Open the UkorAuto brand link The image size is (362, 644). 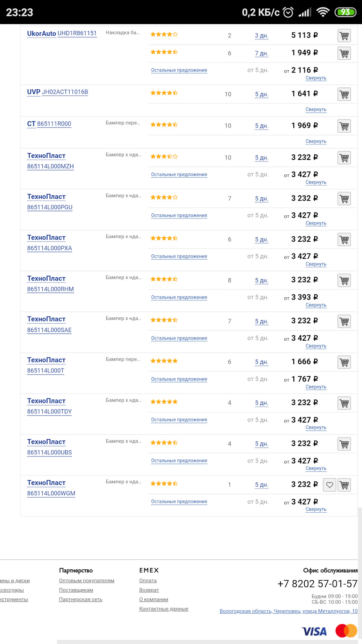click(x=41, y=34)
